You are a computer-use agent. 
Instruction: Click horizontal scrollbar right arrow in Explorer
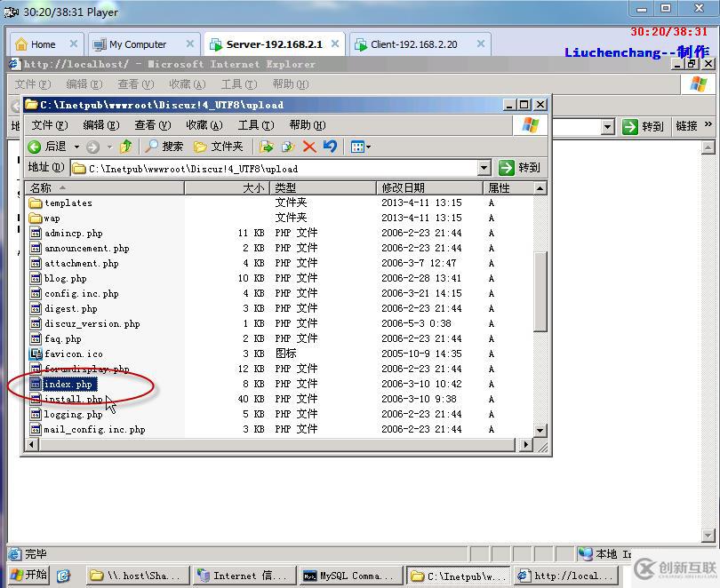[525, 444]
